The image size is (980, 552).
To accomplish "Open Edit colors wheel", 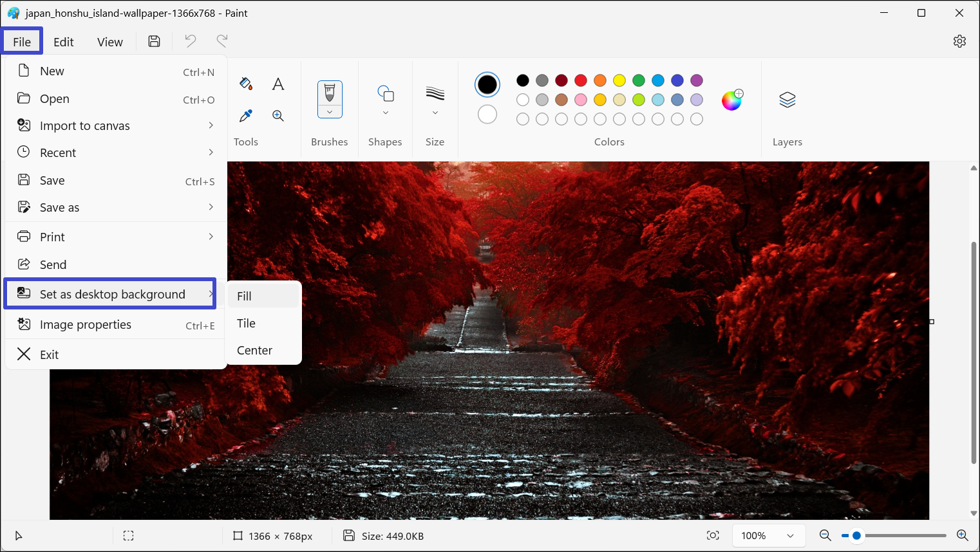I will [731, 100].
